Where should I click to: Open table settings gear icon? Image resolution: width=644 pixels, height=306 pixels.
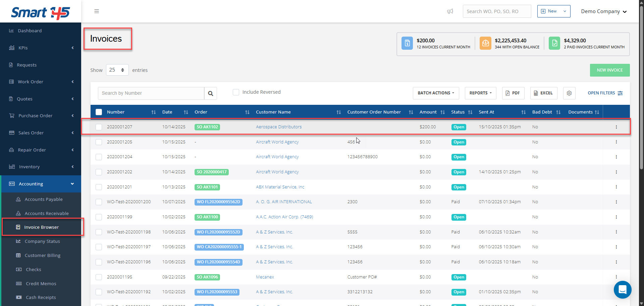tap(569, 93)
